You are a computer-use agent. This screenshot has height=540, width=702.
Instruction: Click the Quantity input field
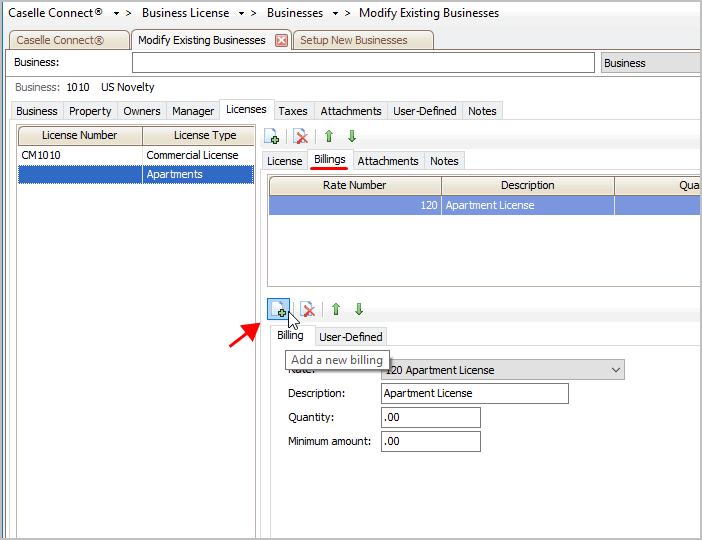(430, 417)
